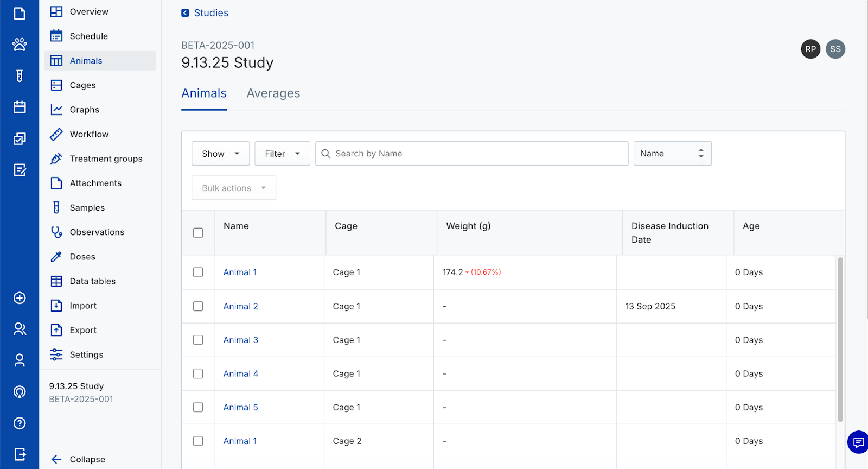The height and width of the screenshot is (469, 868).
Task: Click the logout icon at bottom of rail
Action: click(20, 454)
